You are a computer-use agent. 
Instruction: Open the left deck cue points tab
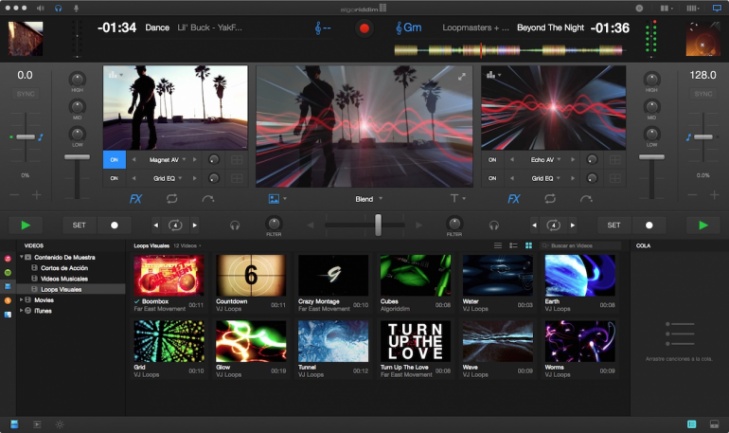[x=208, y=199]
